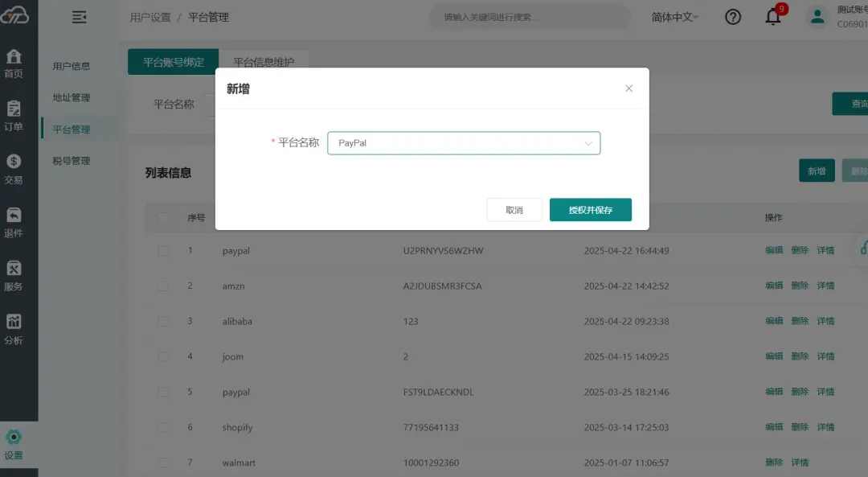
Task: Open the 订单 orders icon
Action: (x=14, y=109)
